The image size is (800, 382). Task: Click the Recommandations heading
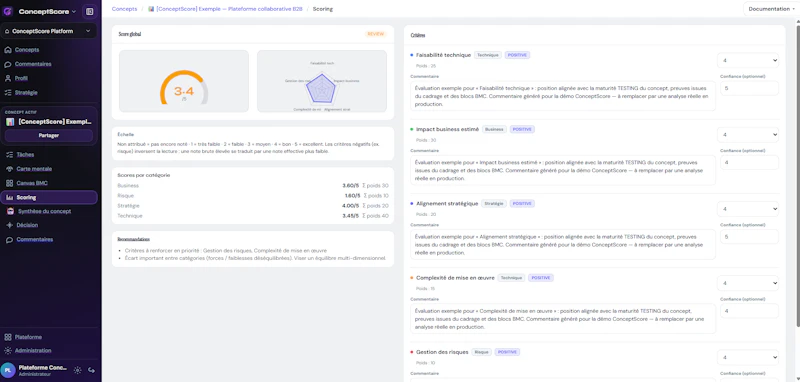[x=134, y=239]
